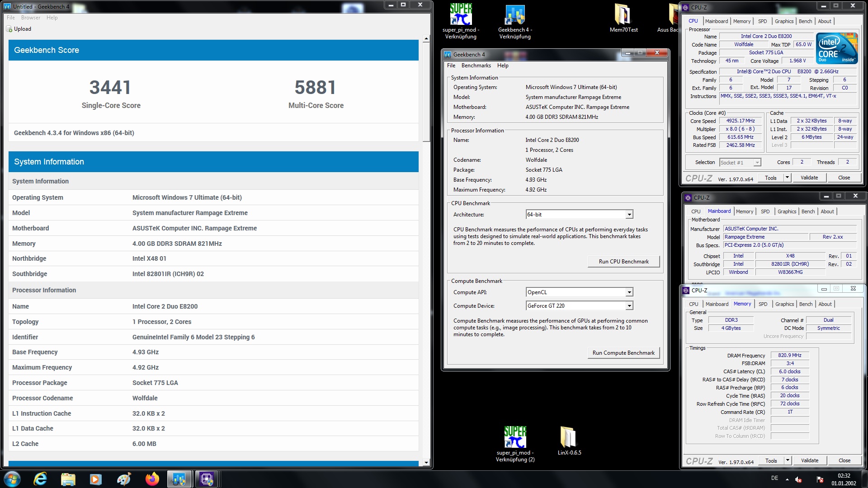The height and width of the screenshot is (488, 868).
Task: Open Paint palette icon in taskbar
Action: (x=124, y=479)
